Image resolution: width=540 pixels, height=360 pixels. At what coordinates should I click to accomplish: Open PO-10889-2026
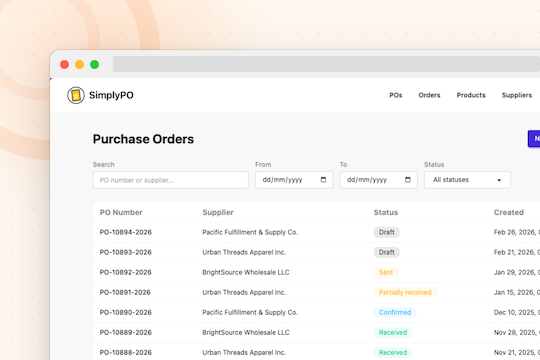[x=126, y=332]
